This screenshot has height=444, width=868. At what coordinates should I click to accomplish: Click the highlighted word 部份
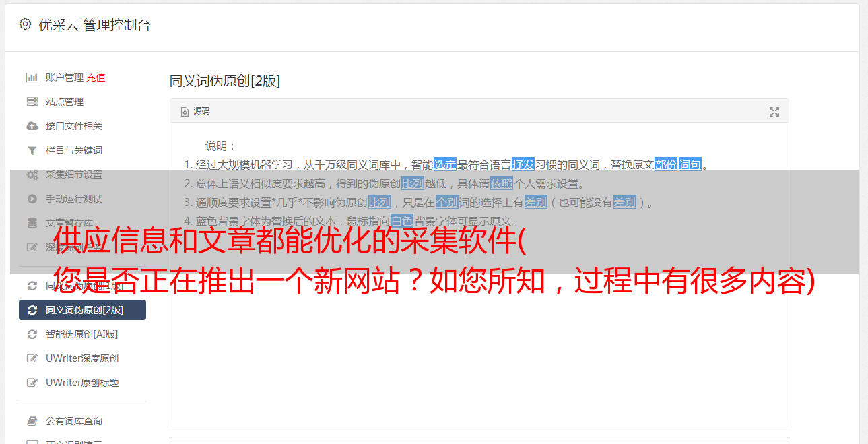click(666, 164)
